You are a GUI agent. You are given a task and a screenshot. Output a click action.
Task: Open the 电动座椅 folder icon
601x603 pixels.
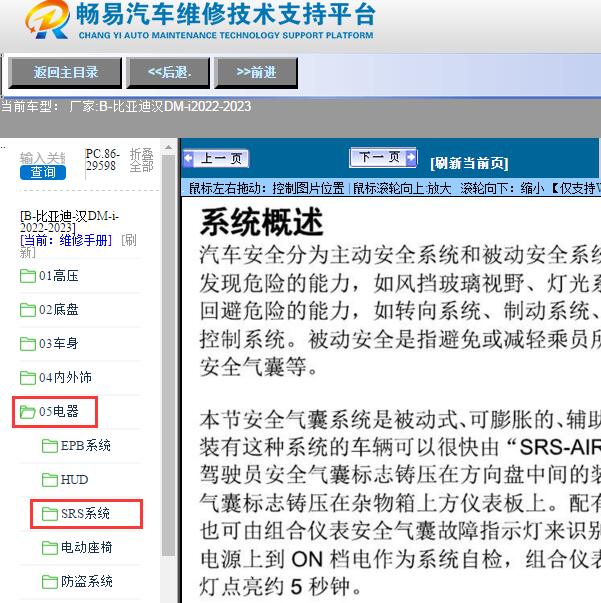pyautogui.click(x=50, y=547)
